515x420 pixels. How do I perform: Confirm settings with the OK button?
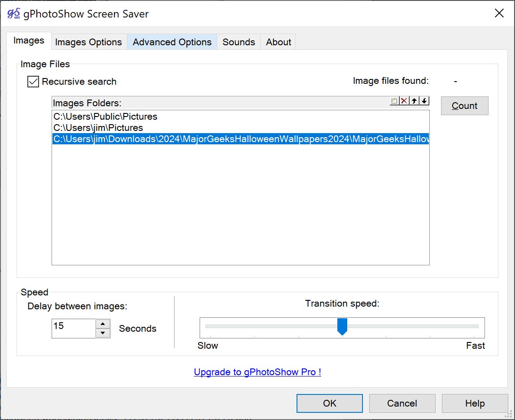click(330, 403)
